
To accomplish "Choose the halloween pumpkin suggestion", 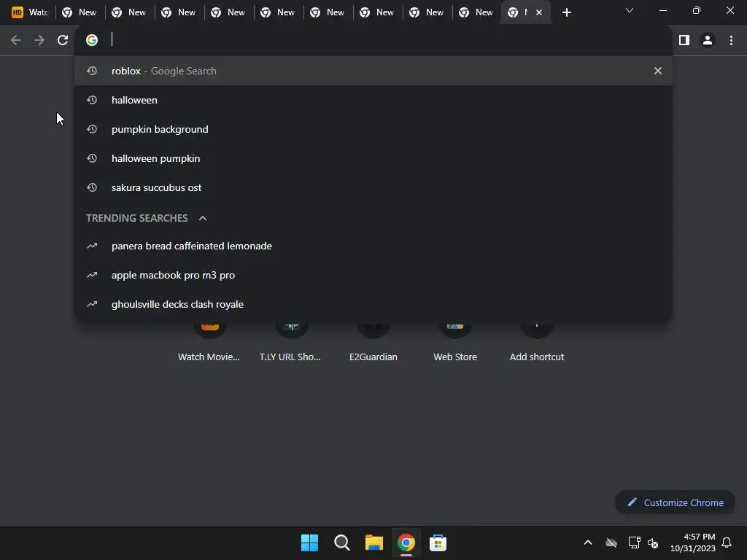I will pyautogui.click(x=373, y=158).
